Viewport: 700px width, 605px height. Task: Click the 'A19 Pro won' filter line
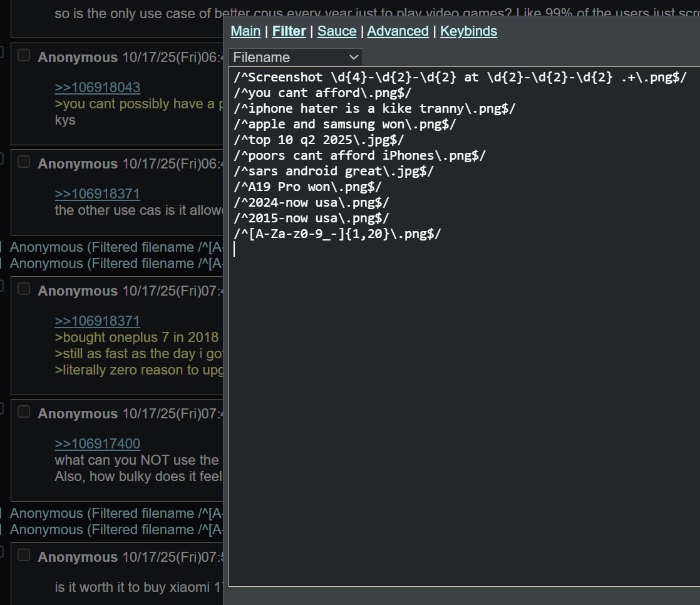[307, 187]
